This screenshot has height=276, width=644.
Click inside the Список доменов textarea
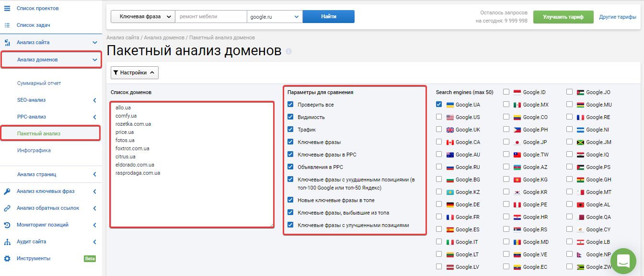192,164
